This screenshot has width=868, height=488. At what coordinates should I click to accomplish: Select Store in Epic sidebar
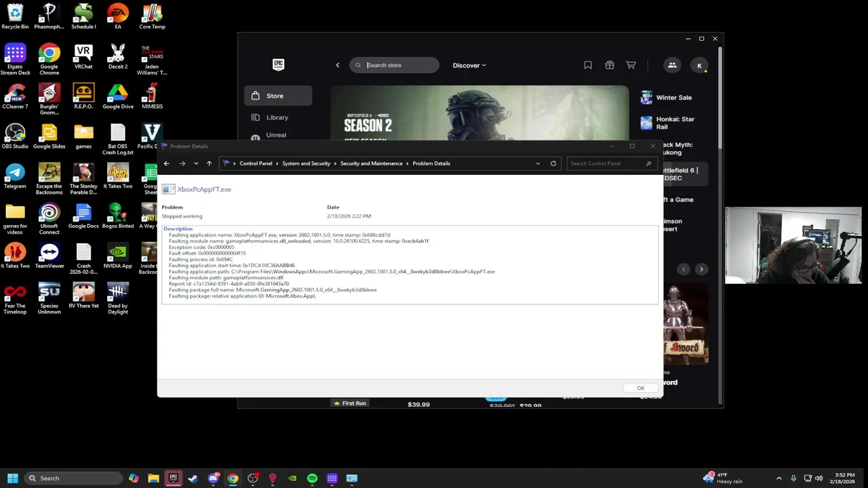tap(278, 96)
